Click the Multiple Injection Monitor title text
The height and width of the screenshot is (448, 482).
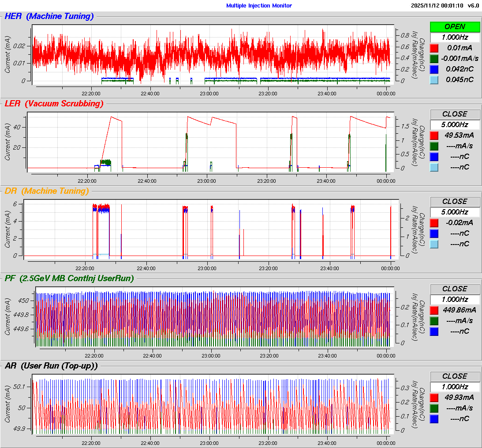259,6
